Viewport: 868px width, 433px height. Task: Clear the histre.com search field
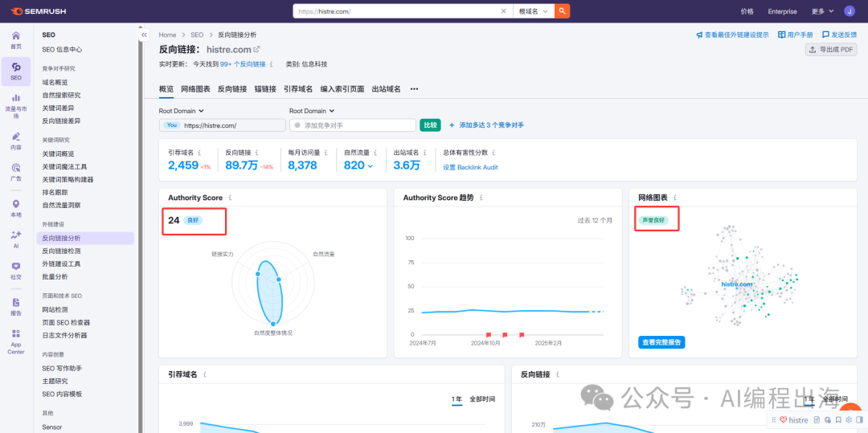pos(504,11)
